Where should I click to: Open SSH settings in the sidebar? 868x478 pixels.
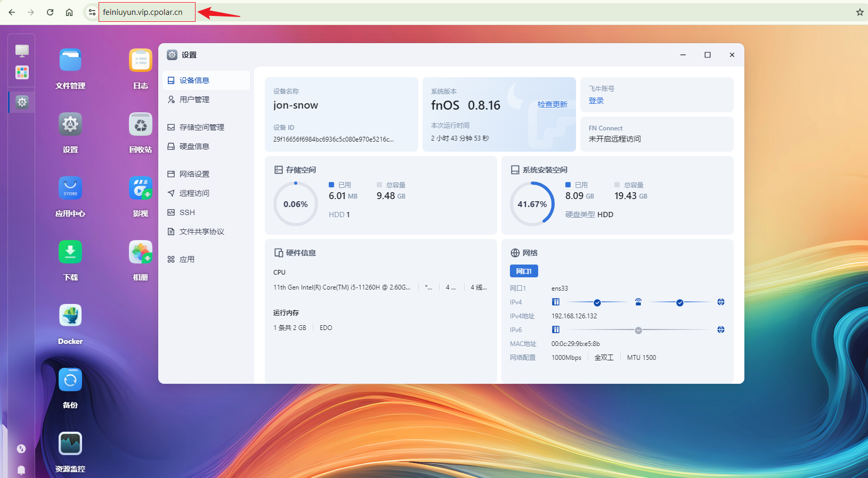206,212
